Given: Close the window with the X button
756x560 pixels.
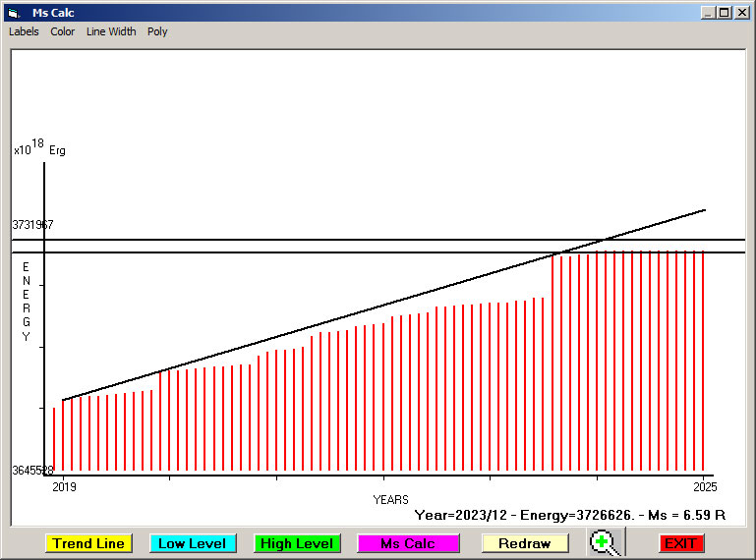Looking at the screenshot, I should click(742, 13).
